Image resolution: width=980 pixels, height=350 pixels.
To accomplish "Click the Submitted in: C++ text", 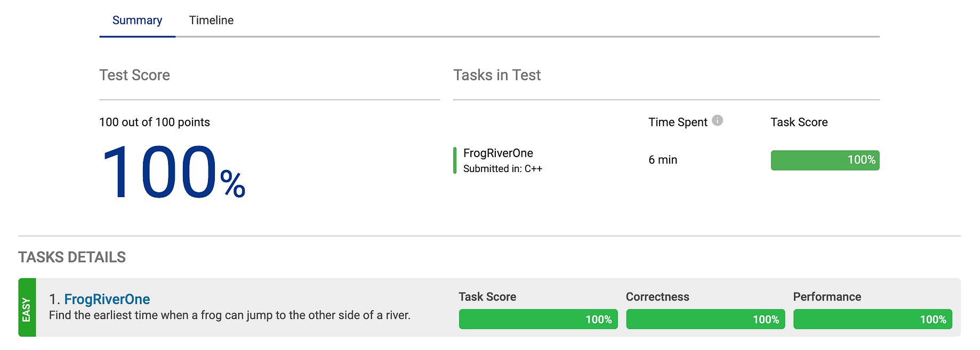I will (503, 169).
